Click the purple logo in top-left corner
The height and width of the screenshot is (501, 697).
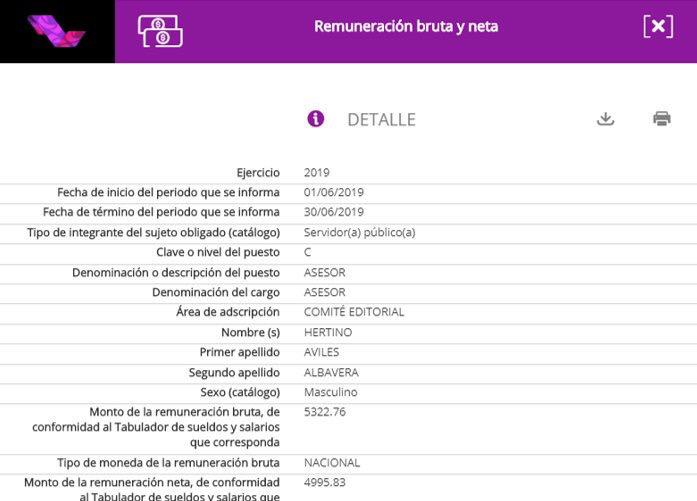(56, 30)
